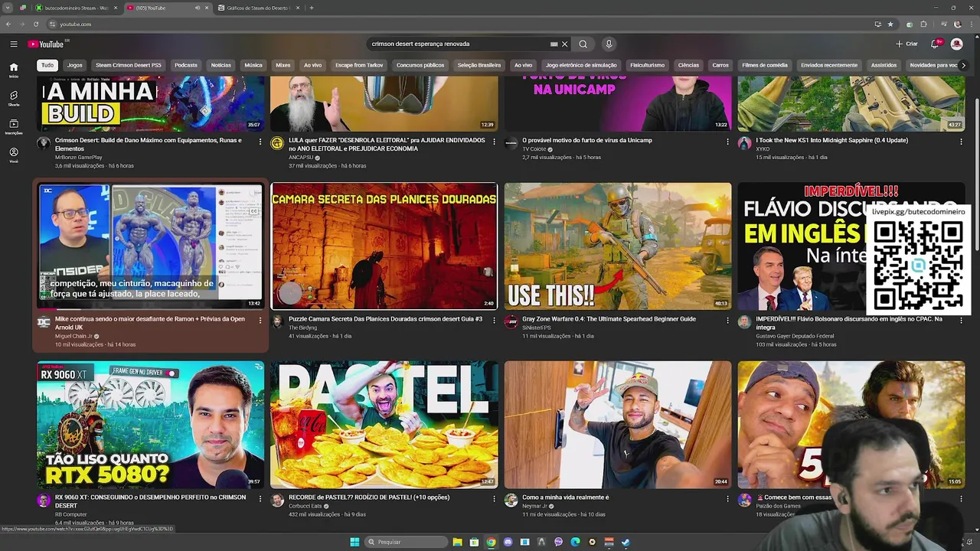The width and height of the screenshot is (980, 551).
Task: Open Discord from the taskbar
Action: 508,542
